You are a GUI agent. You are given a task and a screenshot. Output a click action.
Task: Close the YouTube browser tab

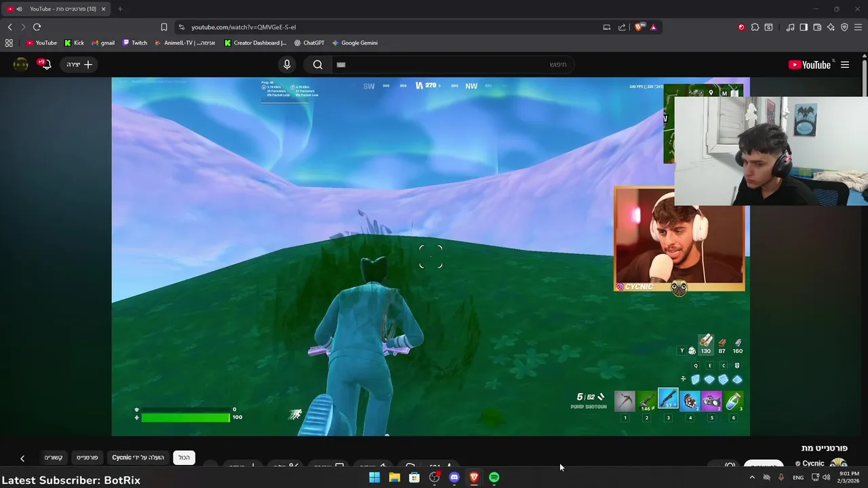click(104, 9)
